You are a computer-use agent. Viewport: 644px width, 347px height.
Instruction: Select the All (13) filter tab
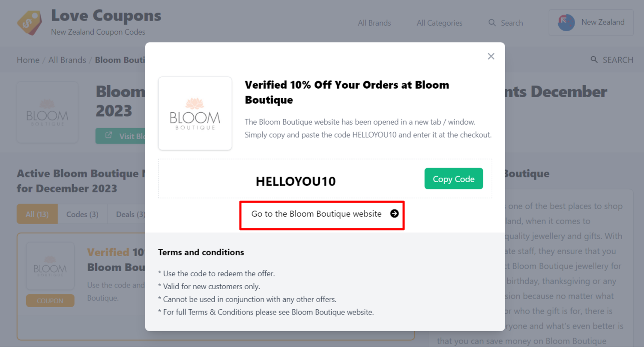click(x=37, y=214)
